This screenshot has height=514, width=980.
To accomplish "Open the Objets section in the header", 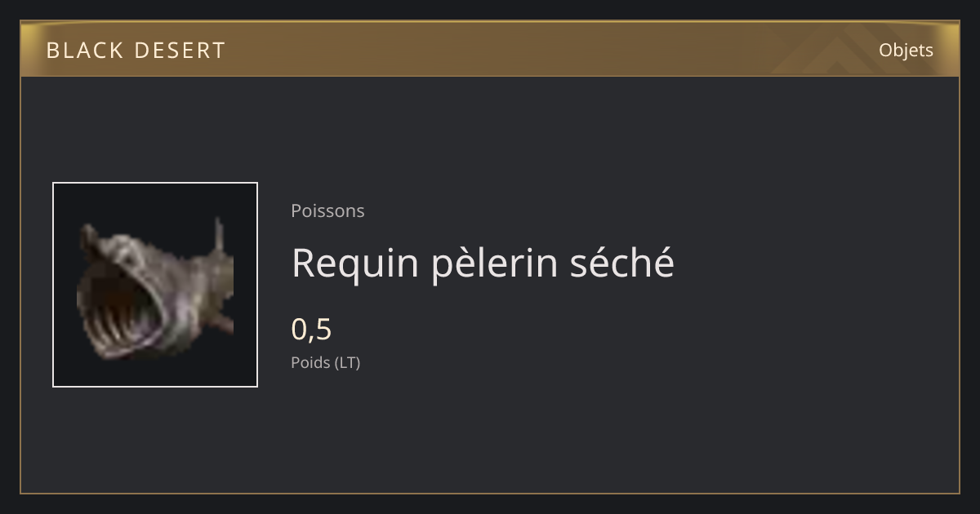I will (x=906, y=50).
